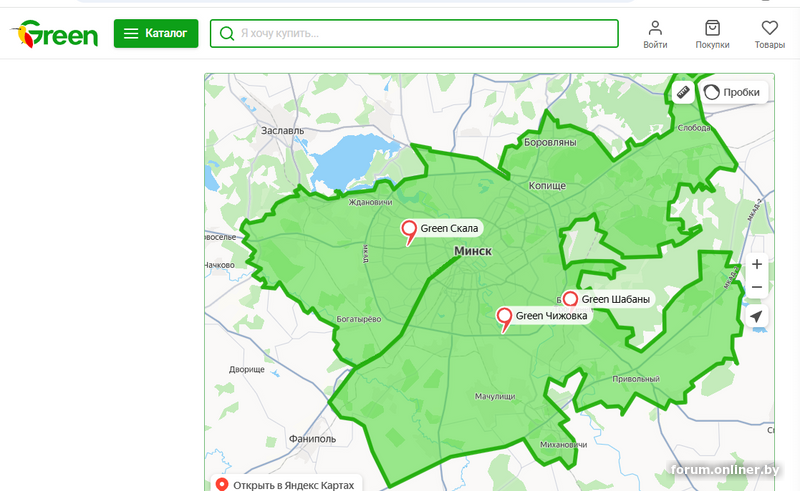Click the Минск city label
This screenshot has width=800, height=491.
click(x=473, y=251)
